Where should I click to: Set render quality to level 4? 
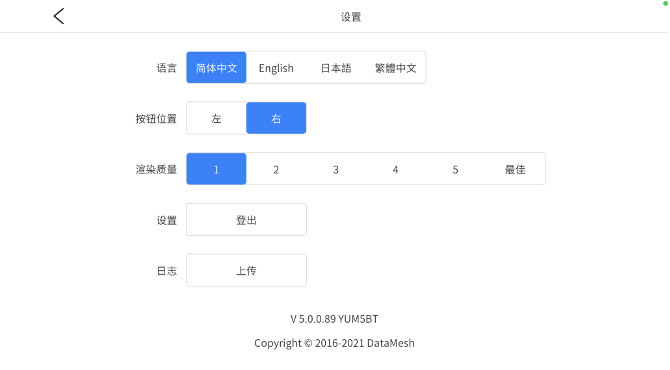pos(396,169)
